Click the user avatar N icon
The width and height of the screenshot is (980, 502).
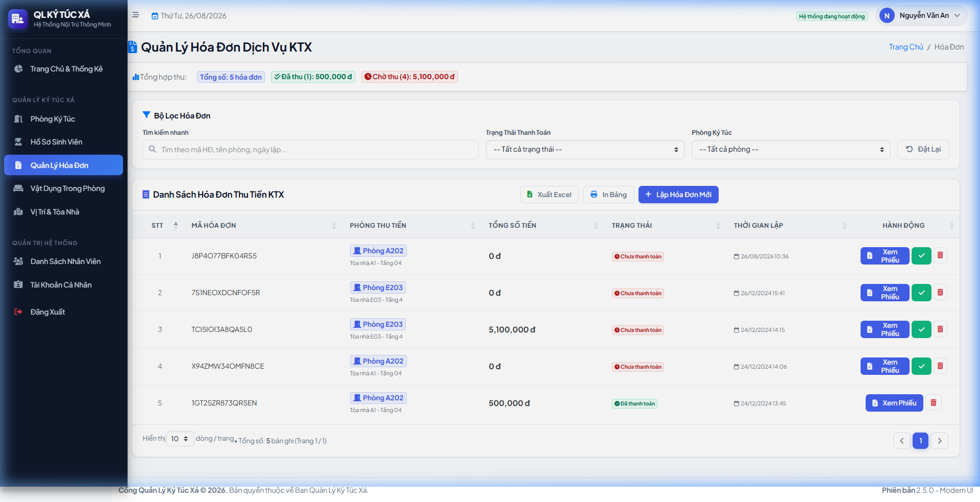[x=887, y=16]
